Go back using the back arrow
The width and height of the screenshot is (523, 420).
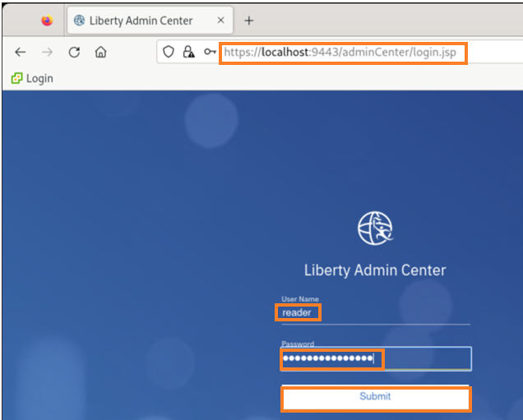[x=21, y=52]
